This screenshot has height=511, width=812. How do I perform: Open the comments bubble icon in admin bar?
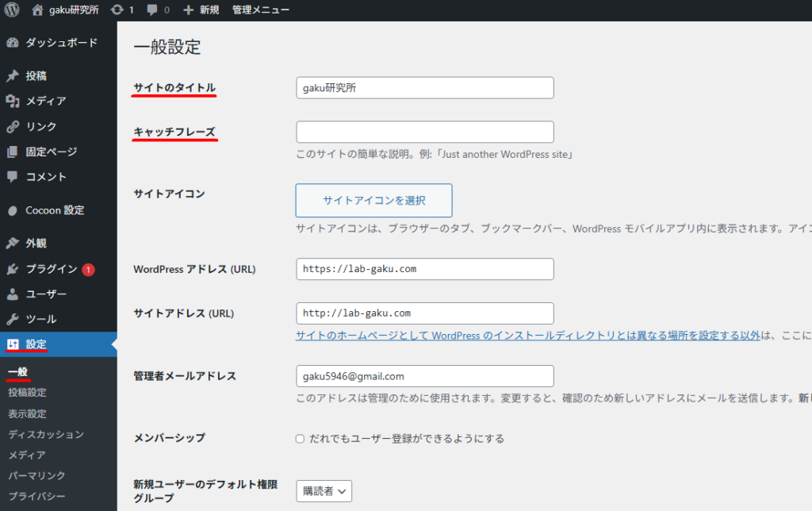(x=152, y=10)
